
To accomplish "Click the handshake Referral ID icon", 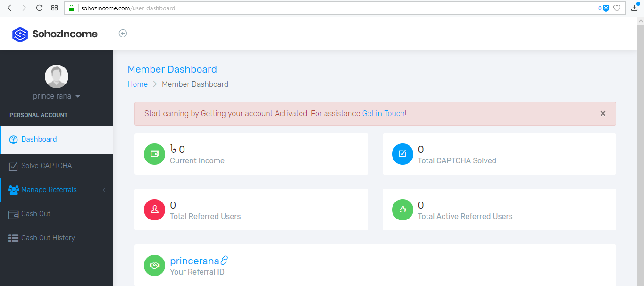I will (155, 265).
